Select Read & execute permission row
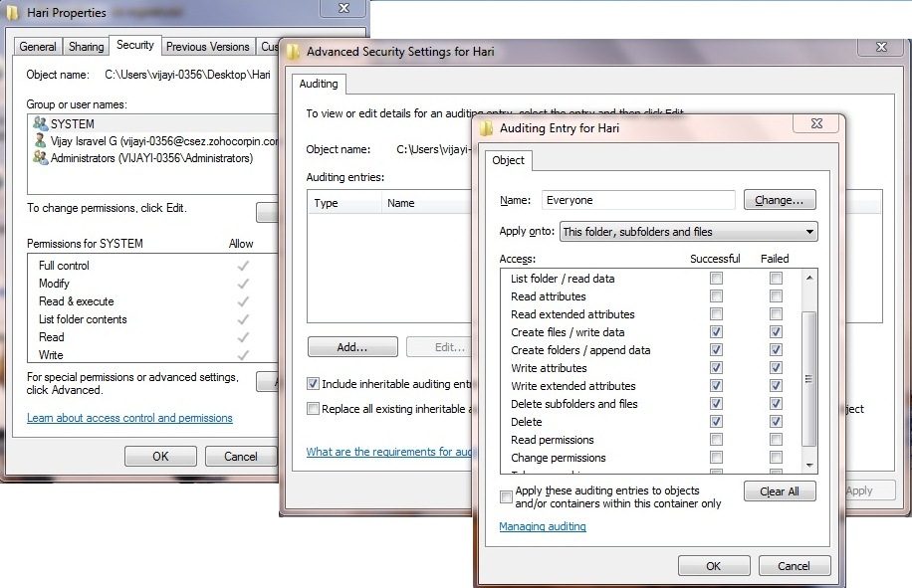912x588 pixels. tap(151, 301)
